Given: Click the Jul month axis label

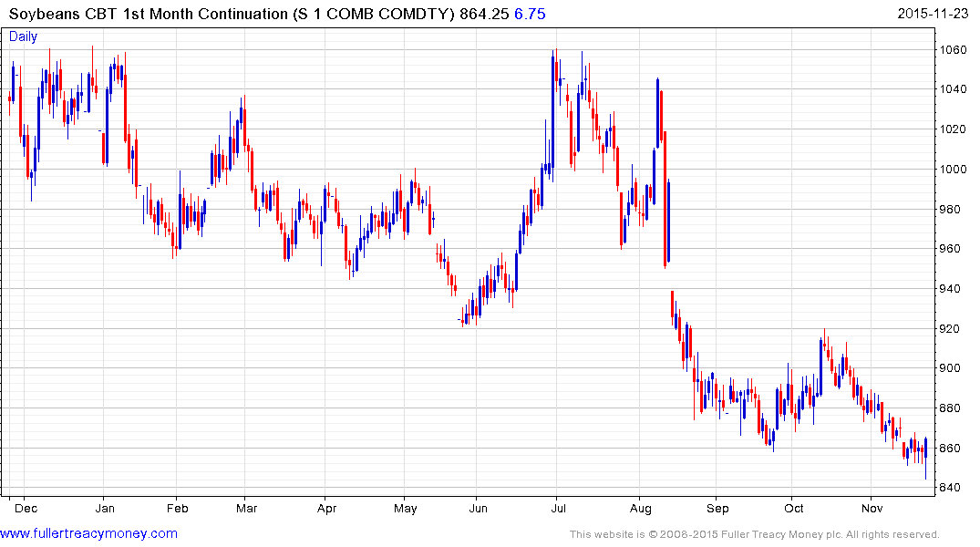Looking at the screenshot, I should [558, 508].
